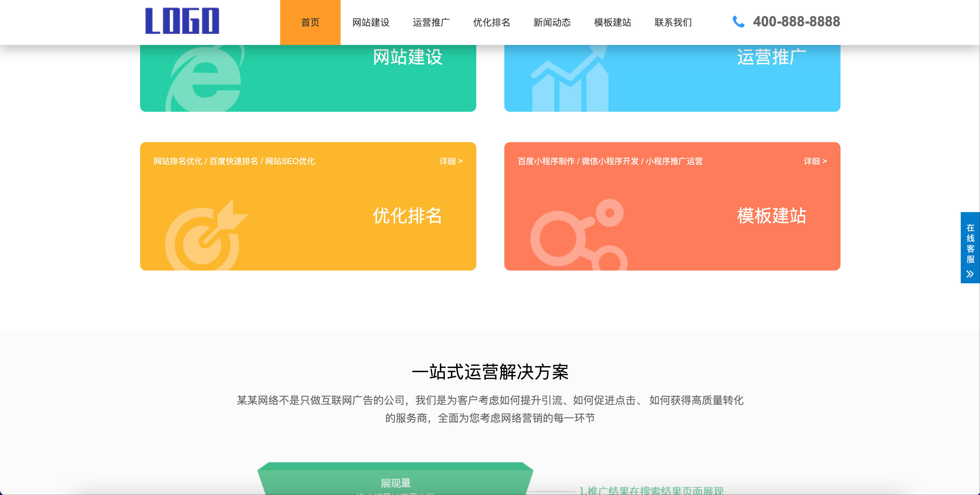Click the 400-888-8888 phone number
The height and width of the screenshot is (495, 980).
796,22
